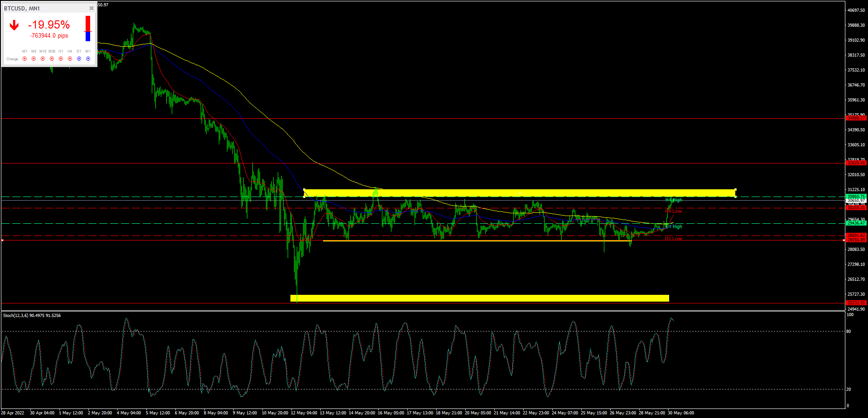Select the M1 change indicator circle

pos(24,59)
